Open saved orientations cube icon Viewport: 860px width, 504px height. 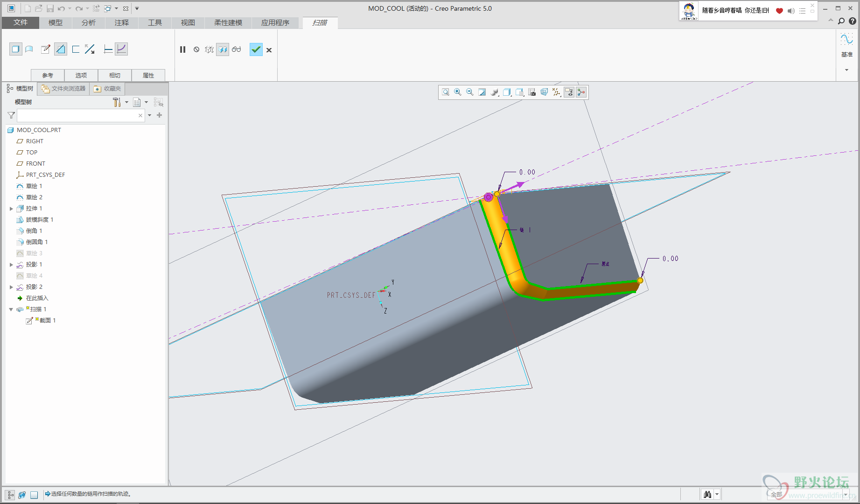[x=507, y=92]
